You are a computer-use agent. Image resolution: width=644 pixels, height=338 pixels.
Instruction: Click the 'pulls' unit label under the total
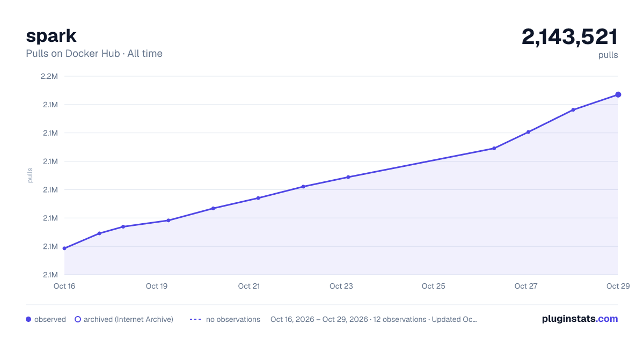(608, 55)
